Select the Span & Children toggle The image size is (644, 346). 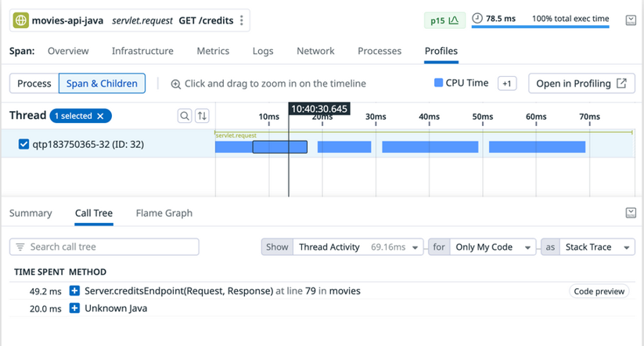click(x=102, y=84)
